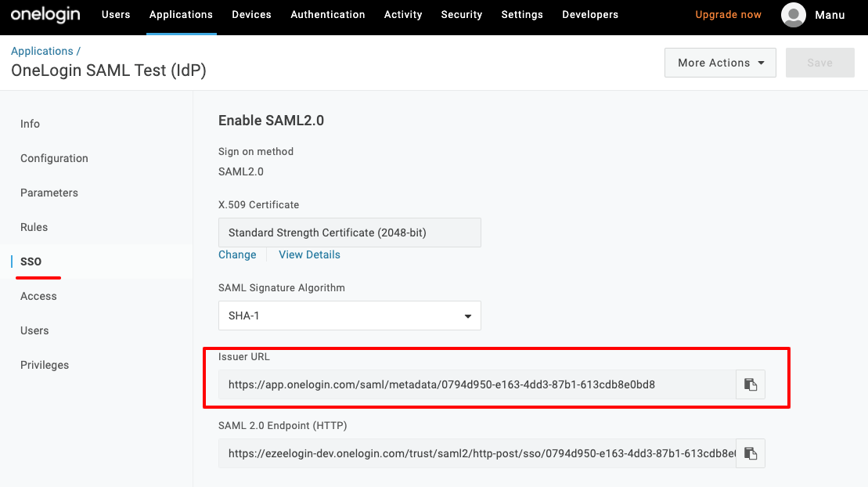This screenshot has height=487, width=868.
Task: Switch to the Configuration sidebar tab
Action: [x=54, y=158]
